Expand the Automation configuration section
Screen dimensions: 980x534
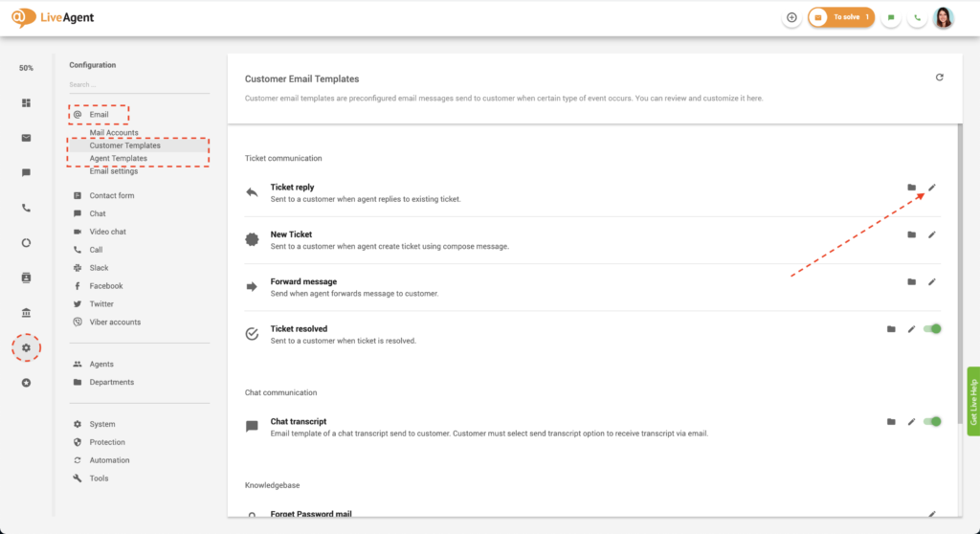point(109,460)
